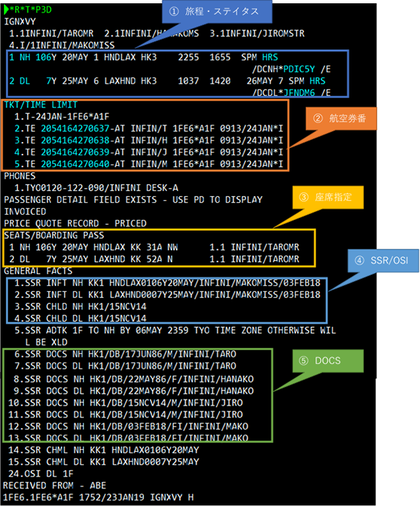The image size is (420, 506).
Task: Select line 15.SSR CHML DL KK1
Action: [x=103, y=462]
